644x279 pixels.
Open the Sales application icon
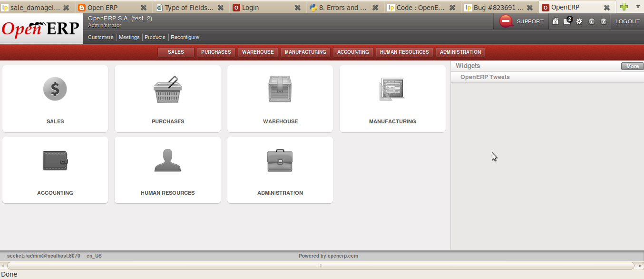point(55,89)
